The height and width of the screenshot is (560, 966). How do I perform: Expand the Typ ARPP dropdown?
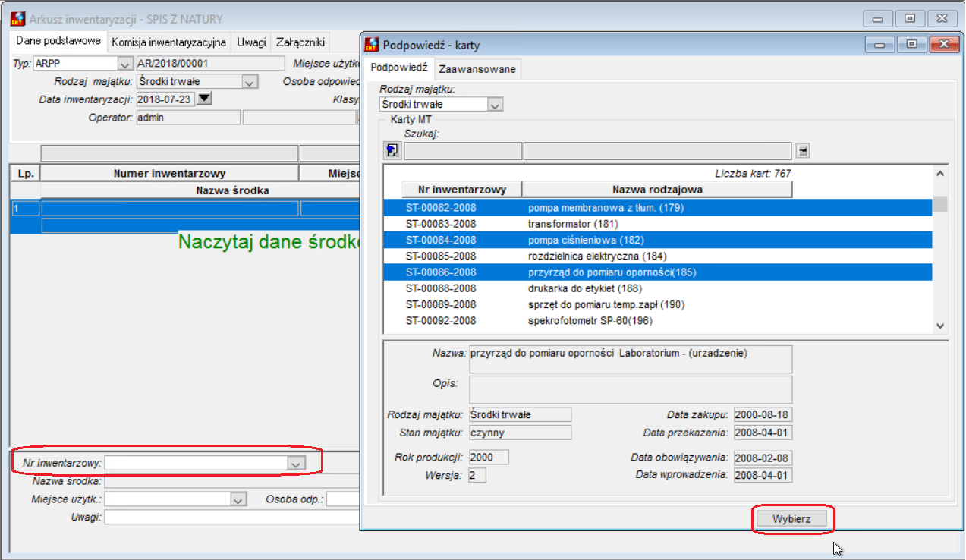click(x=125, y=64)
